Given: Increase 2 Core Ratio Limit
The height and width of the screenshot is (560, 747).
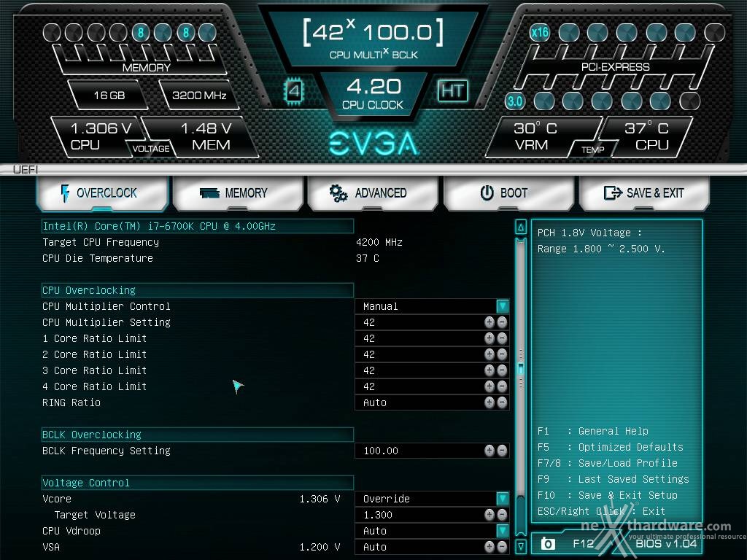Looking at the screenshot, I should (489, 354).
